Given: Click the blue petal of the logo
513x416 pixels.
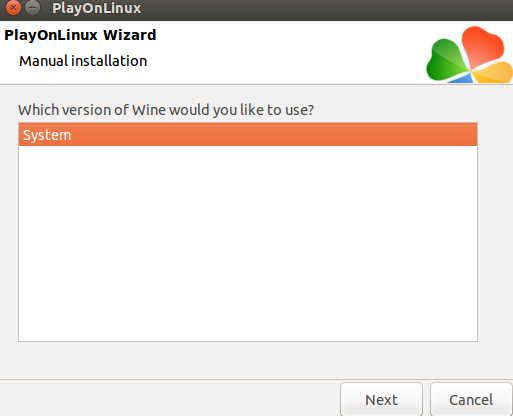Looking at the screenshot, I should [x=461, y=79].
